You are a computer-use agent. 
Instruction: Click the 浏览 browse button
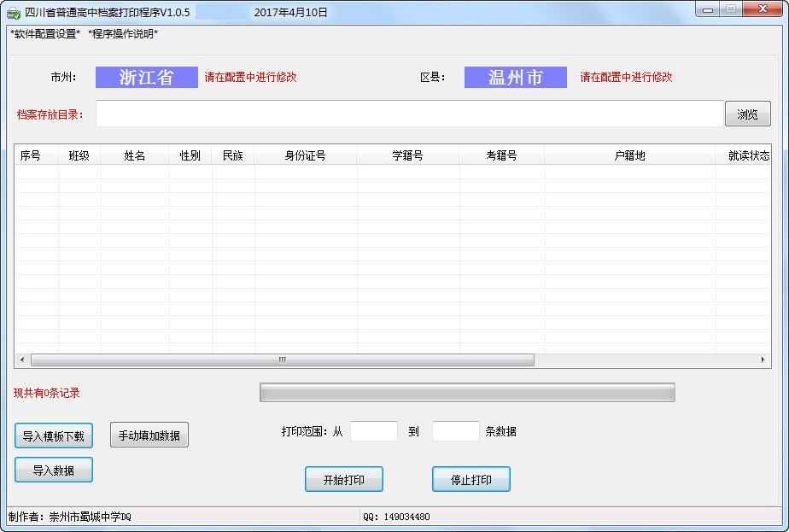pos(747,113)
